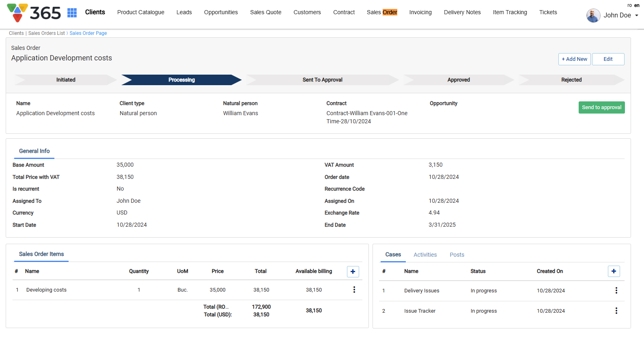
Task: Switch language to en
Action: (637, 5)
